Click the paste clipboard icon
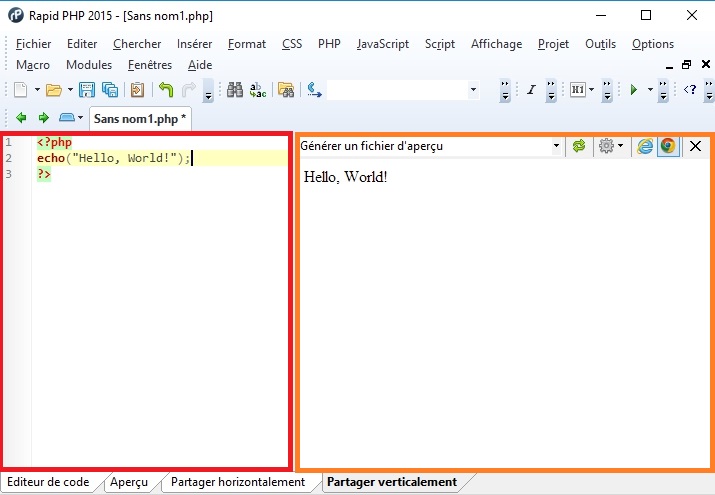 (137, 90)
